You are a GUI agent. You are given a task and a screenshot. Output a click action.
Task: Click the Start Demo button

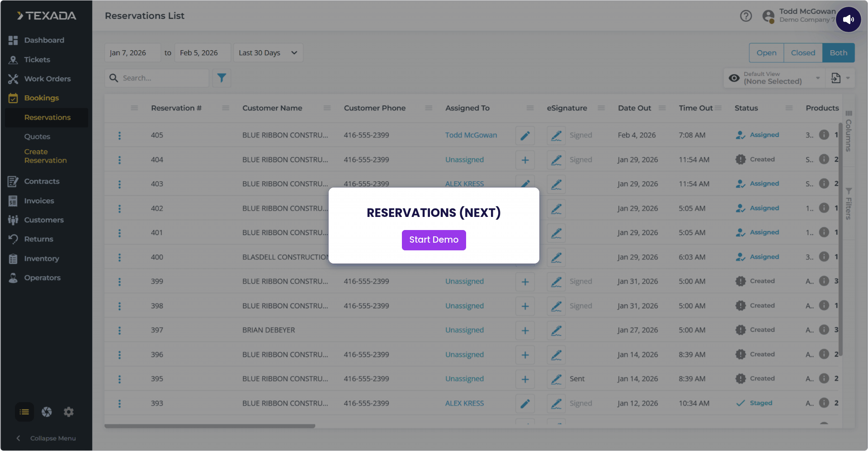tap(434, 240)
